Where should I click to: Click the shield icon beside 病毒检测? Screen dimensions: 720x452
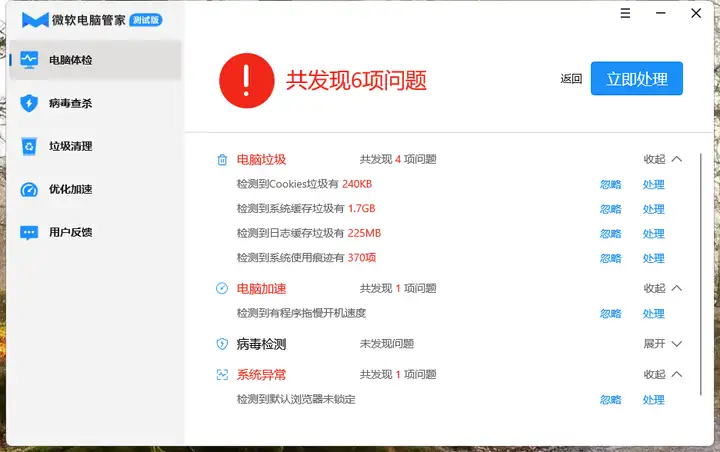tap(222, 344)
